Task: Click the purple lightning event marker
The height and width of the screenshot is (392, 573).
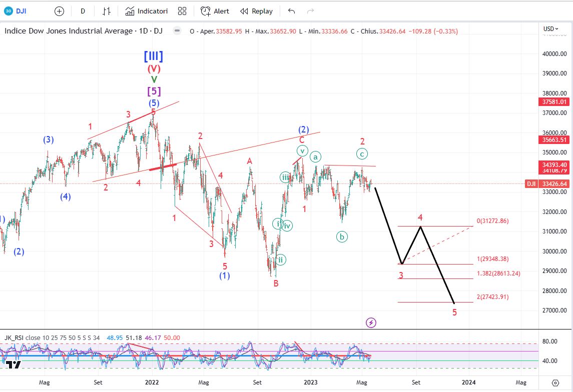Action: pos(371,322)
